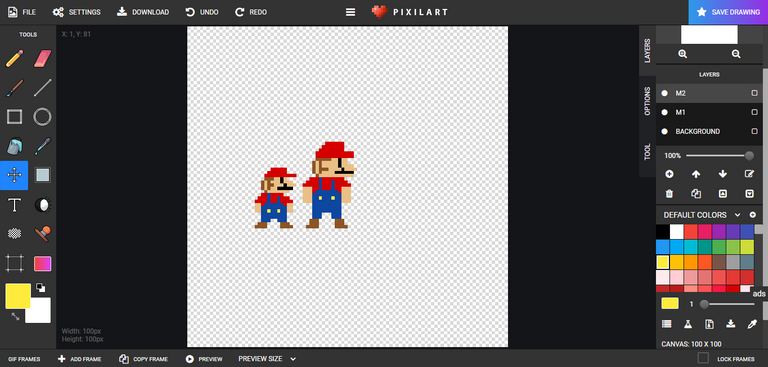Viewport: 768px width, 367px height.
Task: Click the Download button
Action: [143, 12]
